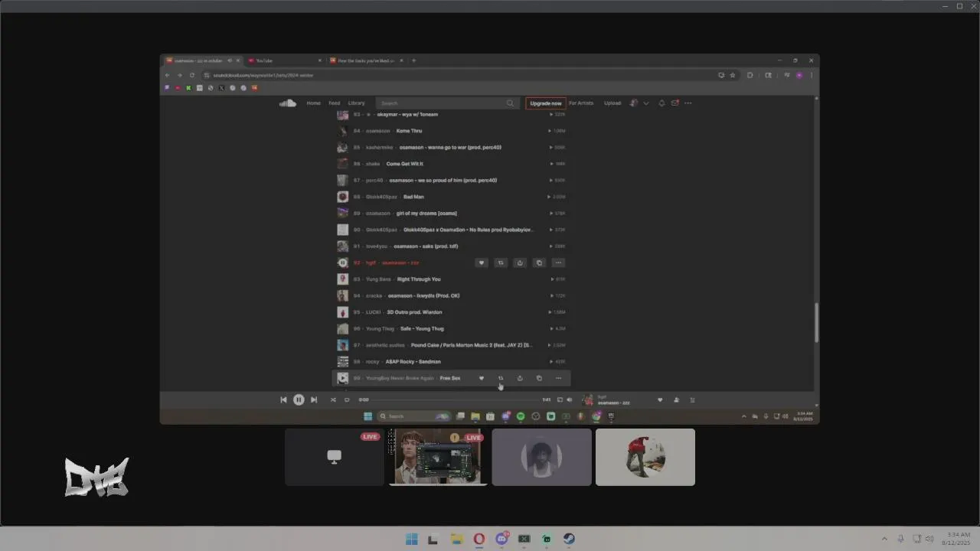Mute the volume in player bar
The image size is (980, 551).
pos(569,399)
